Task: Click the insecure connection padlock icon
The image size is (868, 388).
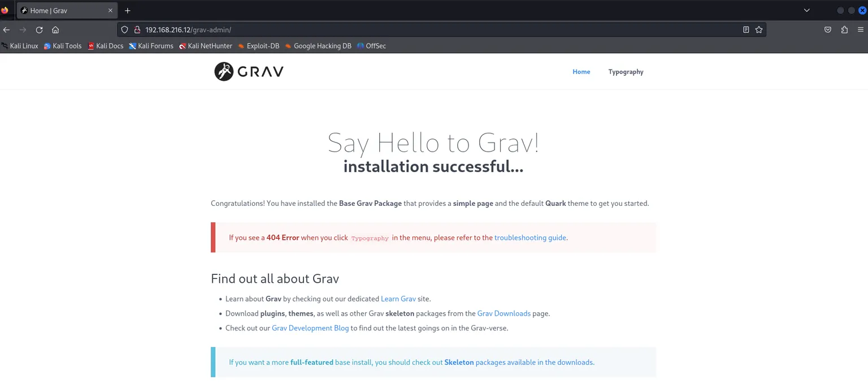Action: (x=137, y=30)
